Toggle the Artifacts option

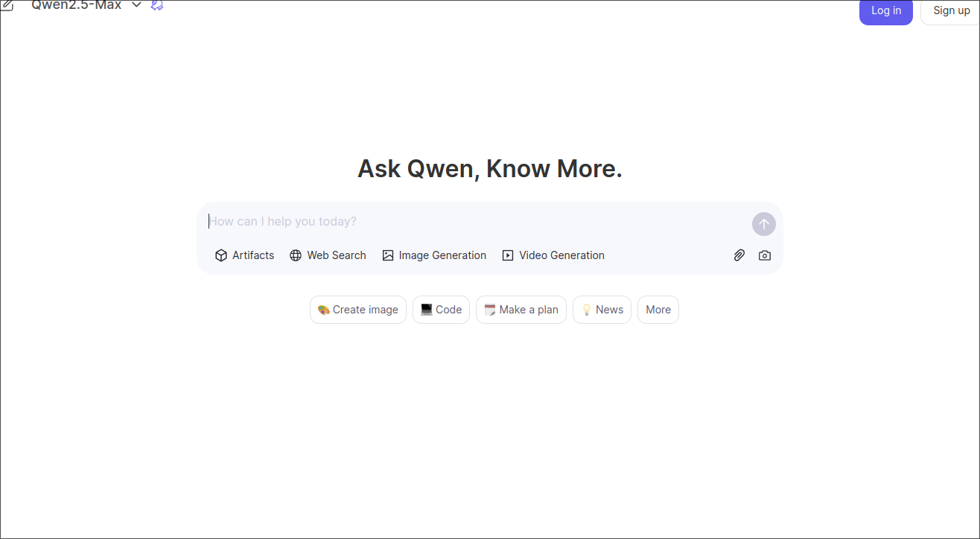point(244,255)
